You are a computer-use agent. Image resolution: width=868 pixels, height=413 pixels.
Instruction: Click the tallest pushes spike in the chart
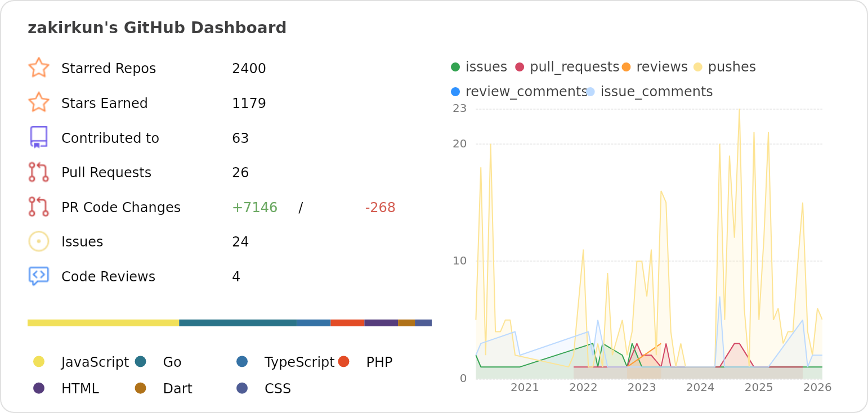point(739,111)
